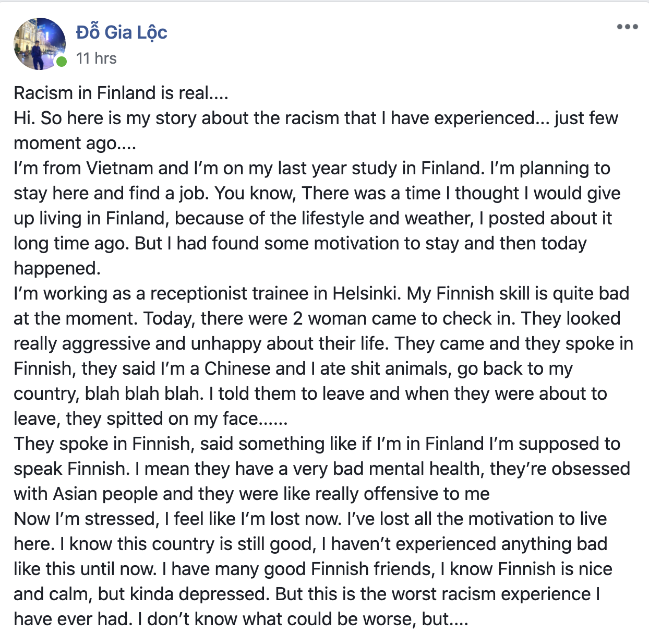
Task: Open the Đỗ Gia Lộc profile name link
Action: (x=122, y=32)
